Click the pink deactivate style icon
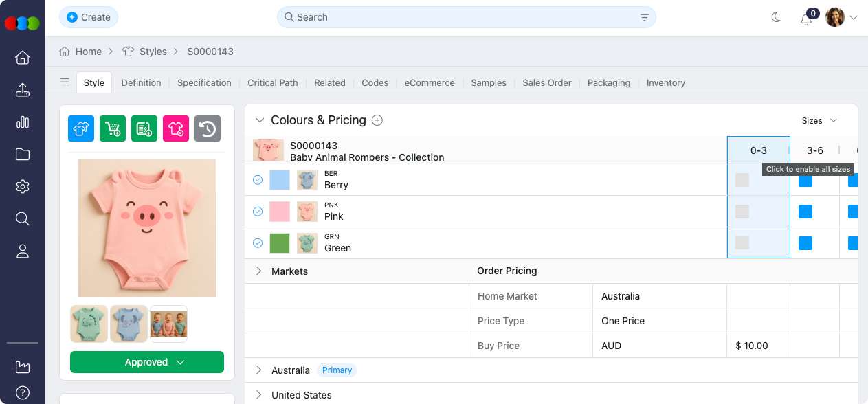 point(176,128)
